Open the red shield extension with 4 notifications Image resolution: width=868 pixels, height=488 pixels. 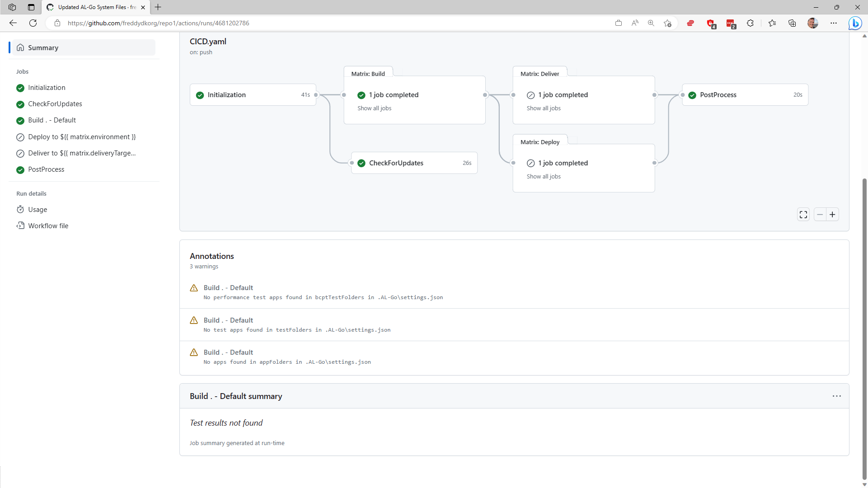click(x=711, y=23)
